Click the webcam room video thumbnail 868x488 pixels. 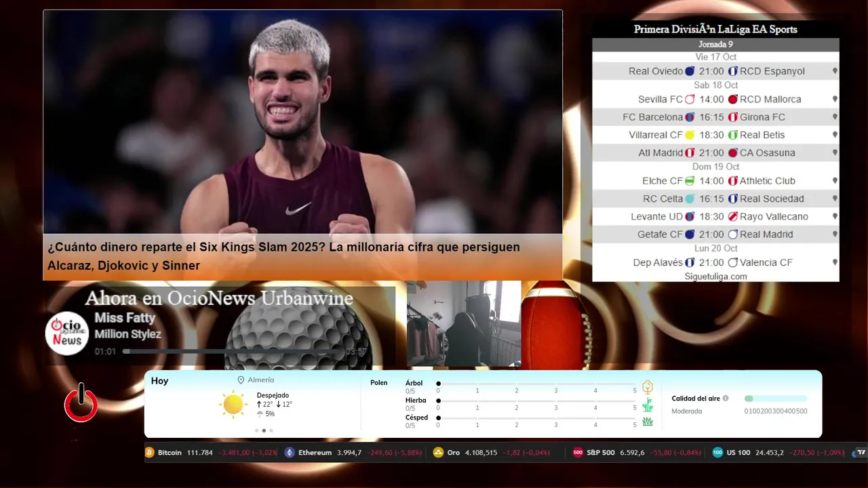click(x=464, y=323)
